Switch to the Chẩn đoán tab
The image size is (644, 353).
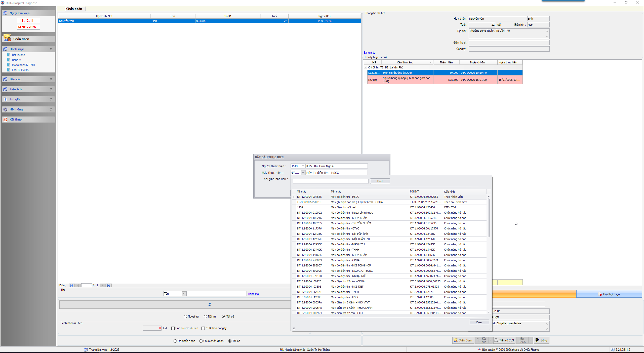click(74, 9)
